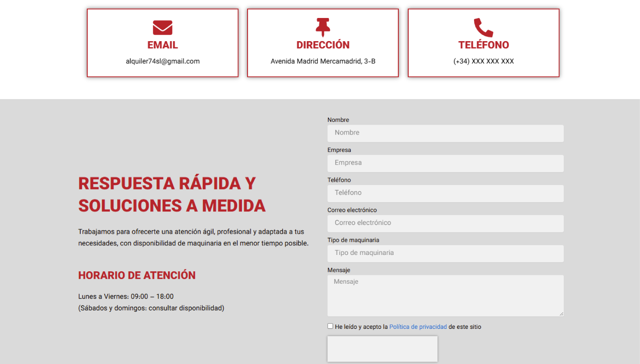640x364 pixels.
Task: Focus the Teléfono input field
Action: tap(446, 193)
